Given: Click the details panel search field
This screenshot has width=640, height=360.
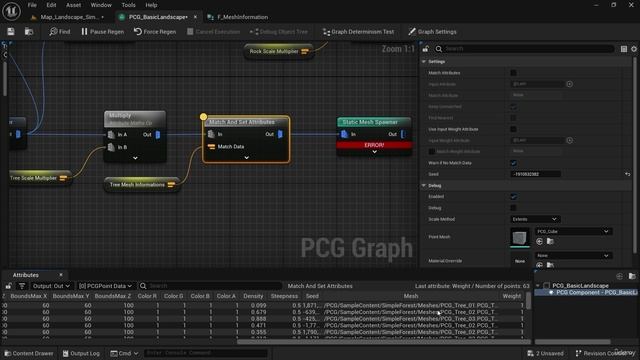Looking at the screenshot, I should 524,49.
